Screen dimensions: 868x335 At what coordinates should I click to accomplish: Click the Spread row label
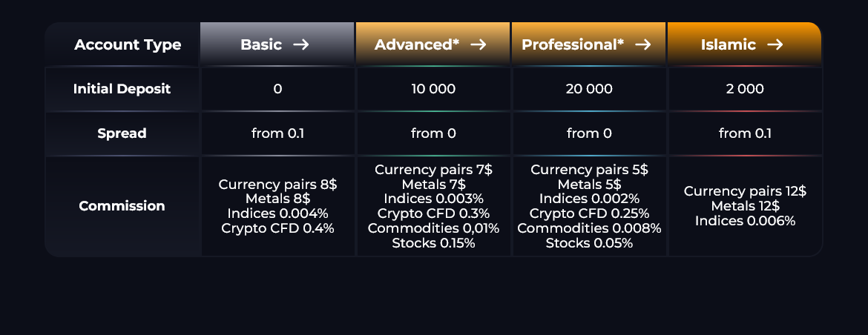[122, 133]
